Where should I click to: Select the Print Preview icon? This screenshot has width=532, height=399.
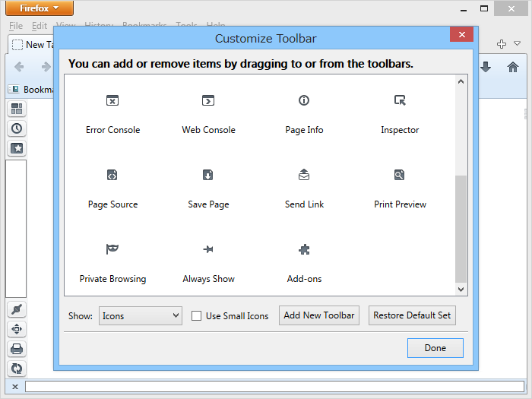pyautogui.click(x=400, y=175)
